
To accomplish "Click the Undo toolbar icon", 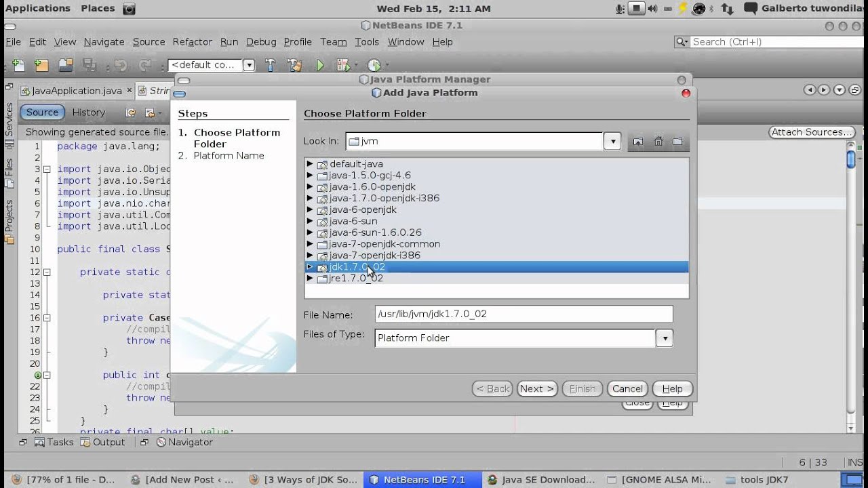I will pos(121,65).
